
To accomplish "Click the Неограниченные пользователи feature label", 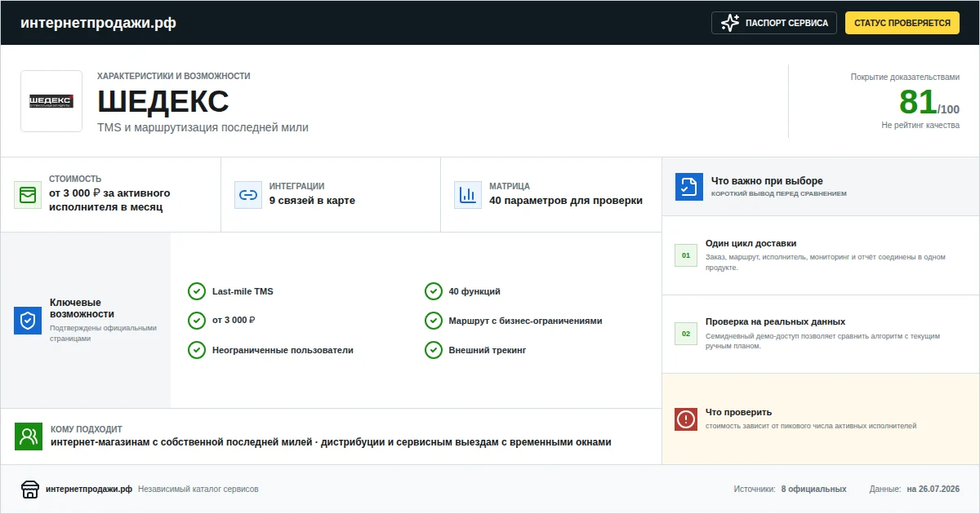I will pos(283,350).
